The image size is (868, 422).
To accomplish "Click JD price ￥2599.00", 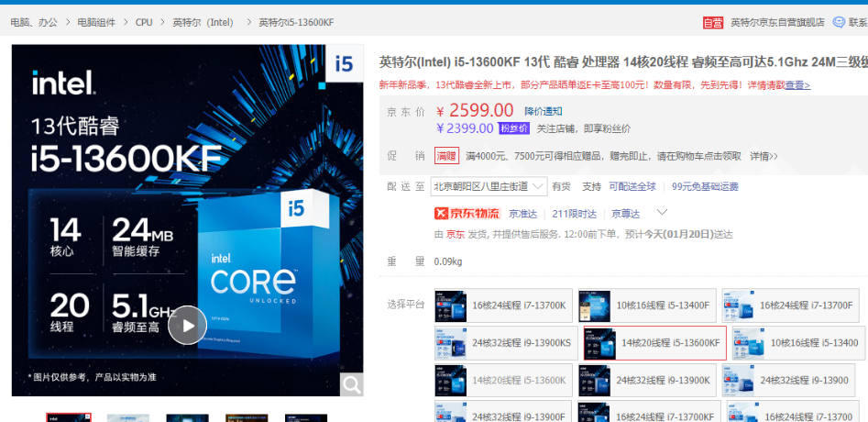I will coord(475,111).
